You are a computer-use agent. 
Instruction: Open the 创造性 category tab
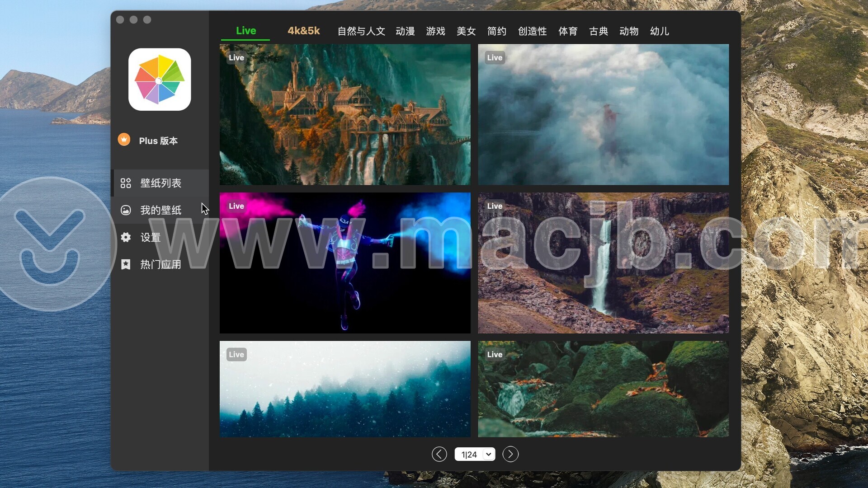(x=533, y=31)
